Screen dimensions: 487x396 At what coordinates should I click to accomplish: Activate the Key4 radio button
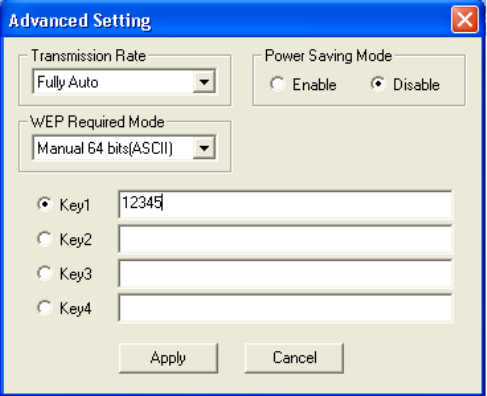[44, 307]
